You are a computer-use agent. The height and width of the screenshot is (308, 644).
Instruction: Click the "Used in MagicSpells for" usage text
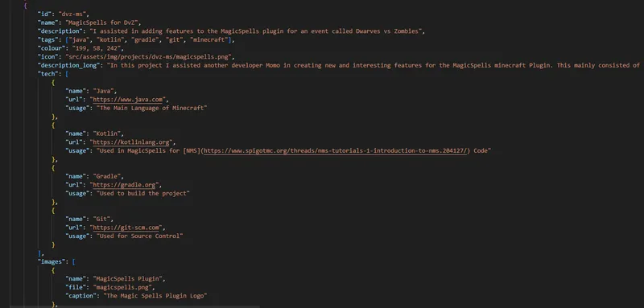[x=139, y=151]
